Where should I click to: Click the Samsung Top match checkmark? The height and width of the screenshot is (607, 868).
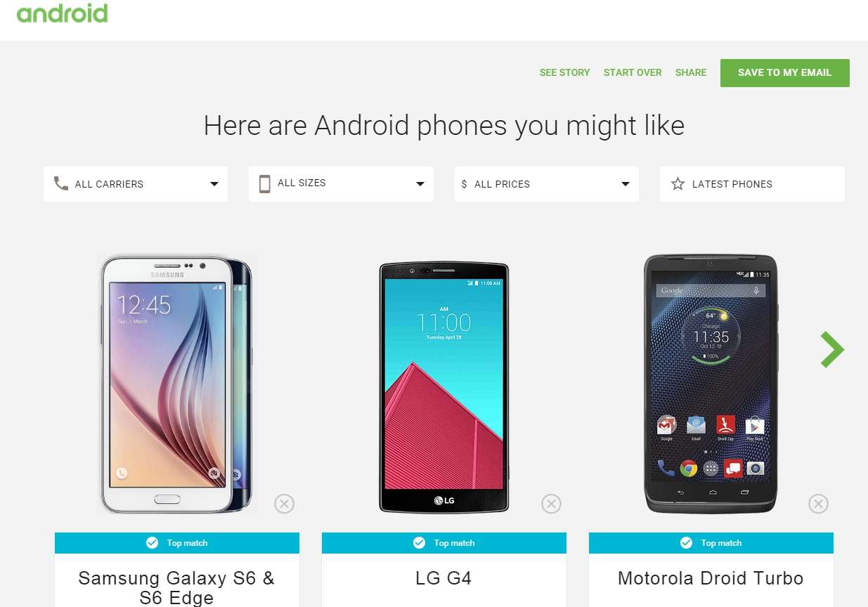(152, 542)
